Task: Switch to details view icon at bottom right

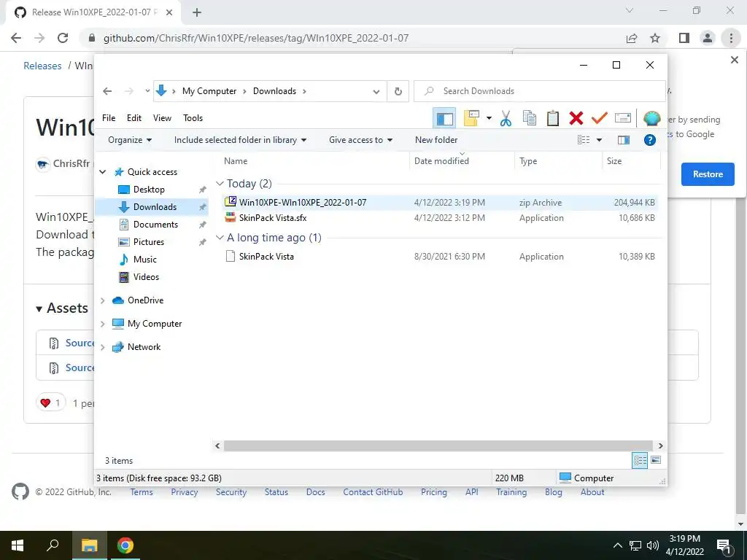Action: 640,460
